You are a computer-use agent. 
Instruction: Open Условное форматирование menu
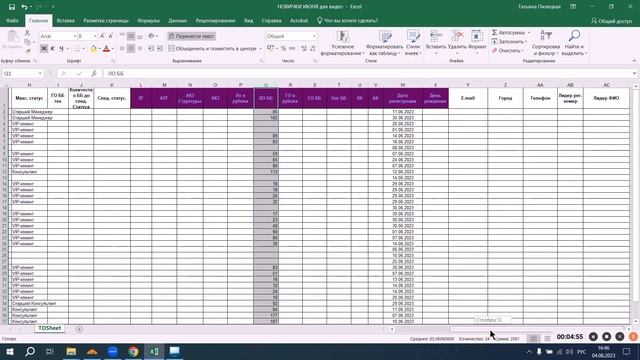[x=342, y=43]
